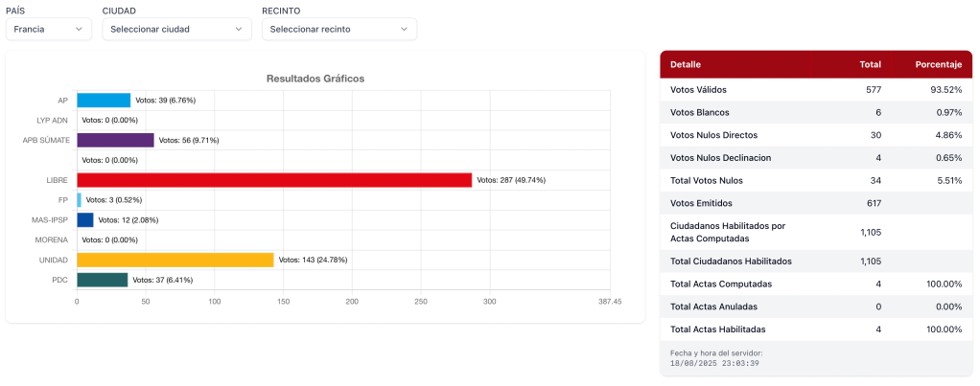Select the purple APB SÚMATE bar

115,140
